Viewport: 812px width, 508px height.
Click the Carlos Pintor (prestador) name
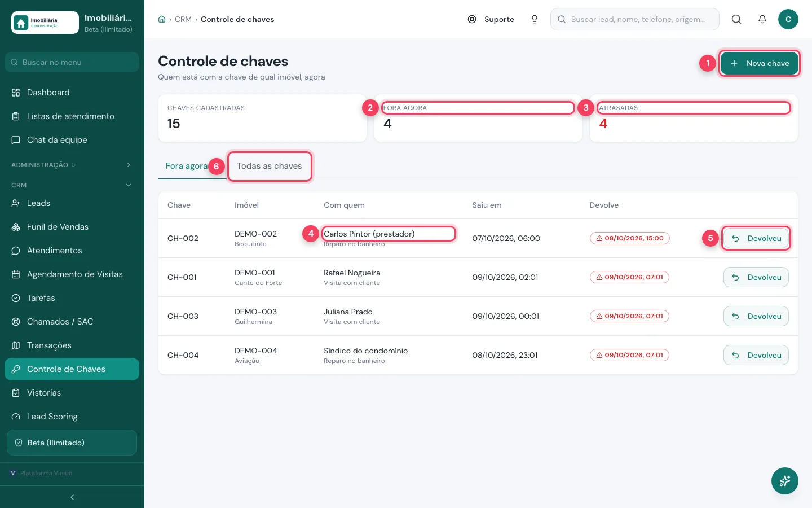(x=369, y=234)
